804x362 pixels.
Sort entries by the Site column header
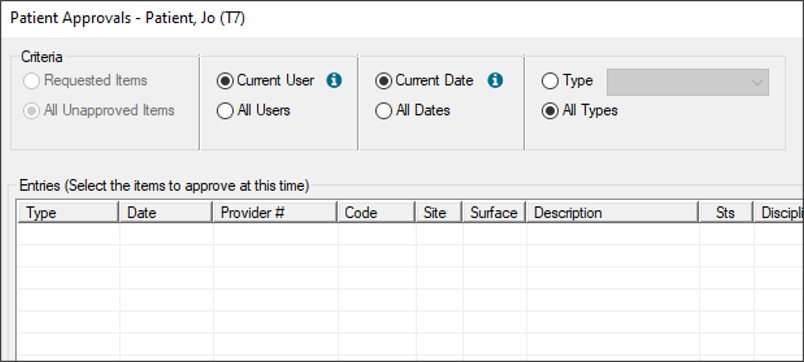439,212
